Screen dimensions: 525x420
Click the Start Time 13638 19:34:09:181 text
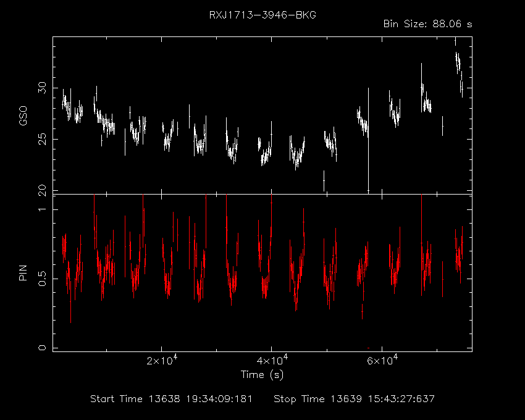(171, 399)
